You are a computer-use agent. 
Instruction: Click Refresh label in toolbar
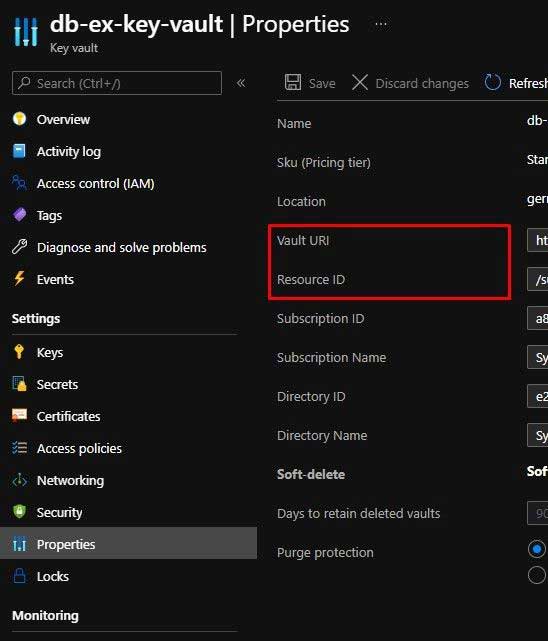coord(528,83)
